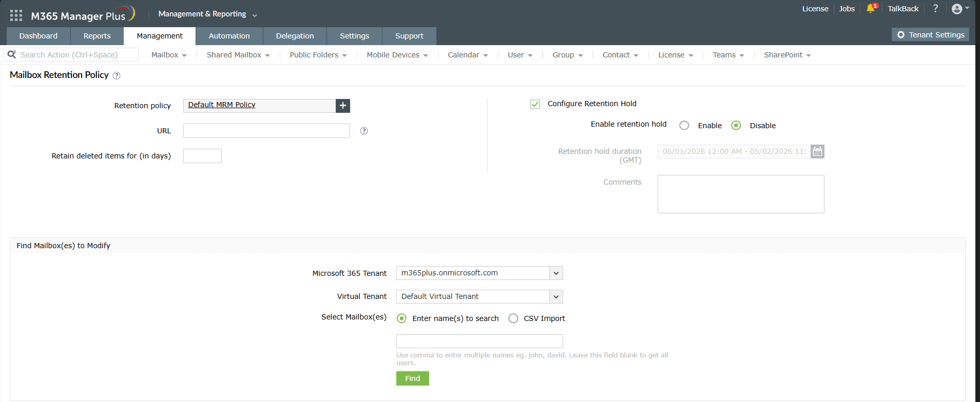Open the TalkBack link
The width and height of the screenshot is (980, 402).
click(903, 9)
